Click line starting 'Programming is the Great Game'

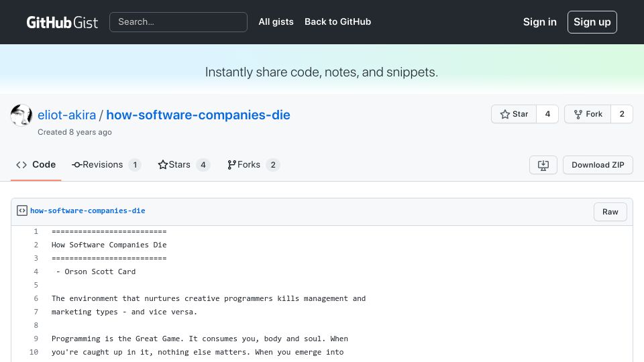200,339
